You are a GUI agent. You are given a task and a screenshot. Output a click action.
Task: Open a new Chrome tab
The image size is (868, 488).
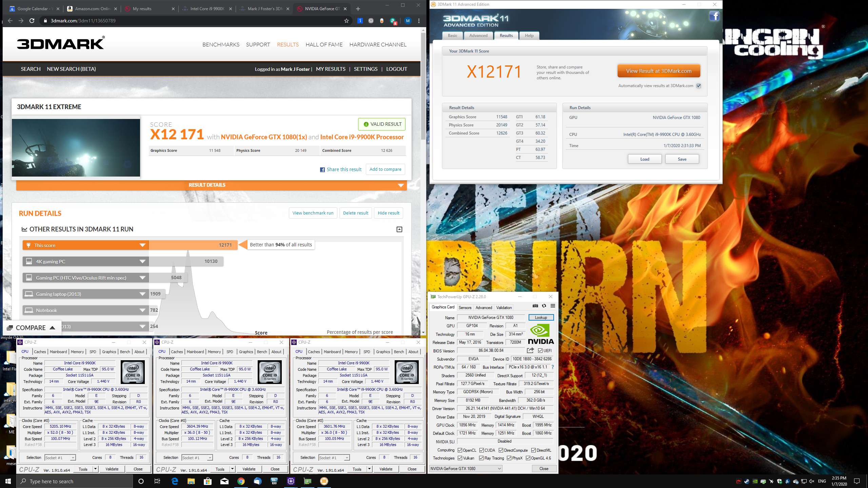tap(358, 9)
